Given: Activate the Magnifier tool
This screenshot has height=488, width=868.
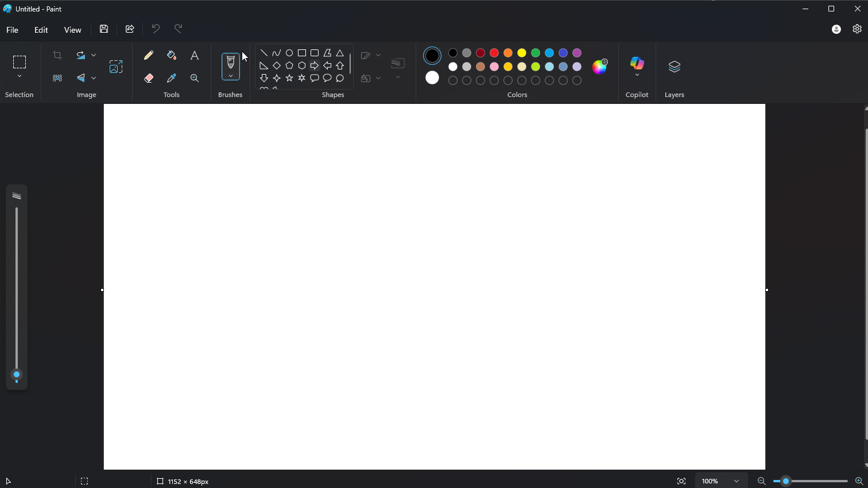Looking at the screenshot, I should (195, 78).
